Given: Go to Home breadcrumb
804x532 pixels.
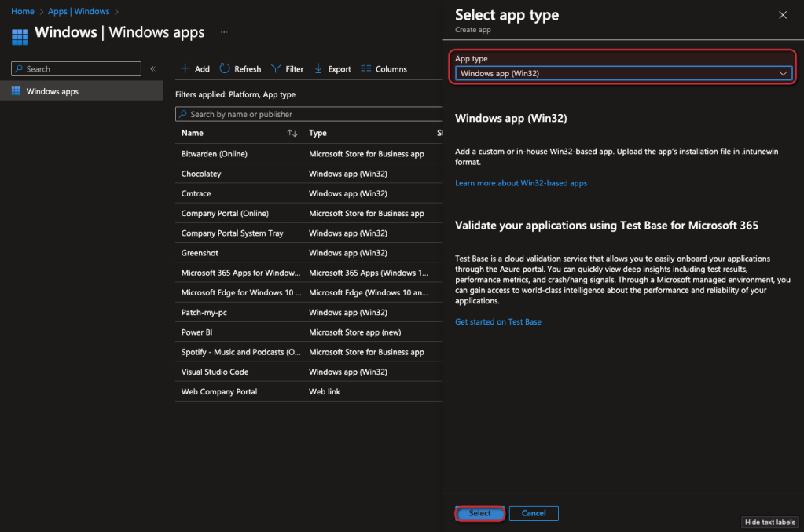Looking at the screenshot, I should click(22, 12).
